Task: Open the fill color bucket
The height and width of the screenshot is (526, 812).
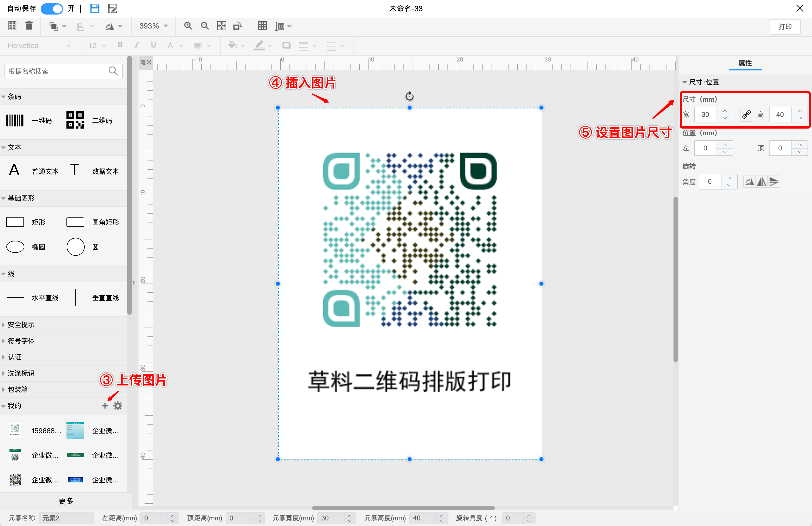Action: point(237,45)
